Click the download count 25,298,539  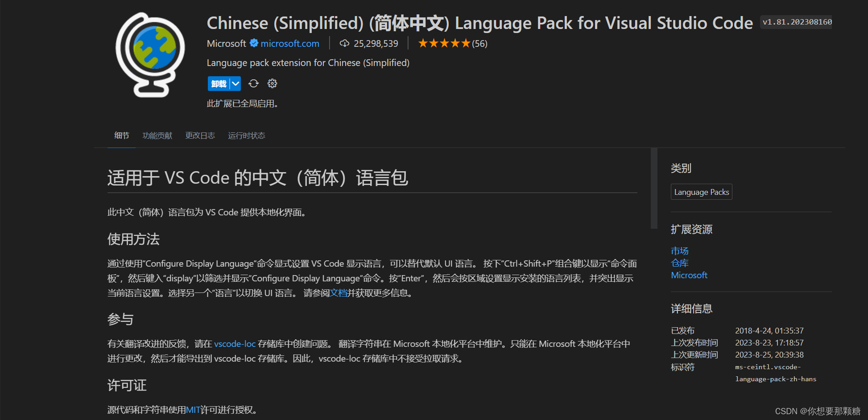click(x=376, y=44)
